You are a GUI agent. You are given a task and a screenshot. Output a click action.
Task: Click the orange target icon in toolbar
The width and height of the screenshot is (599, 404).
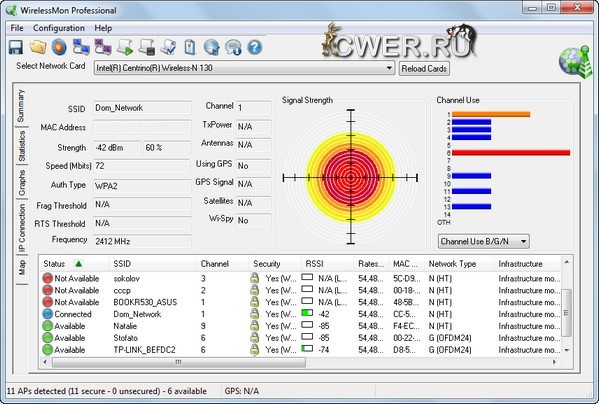click(x=59, y=47)
